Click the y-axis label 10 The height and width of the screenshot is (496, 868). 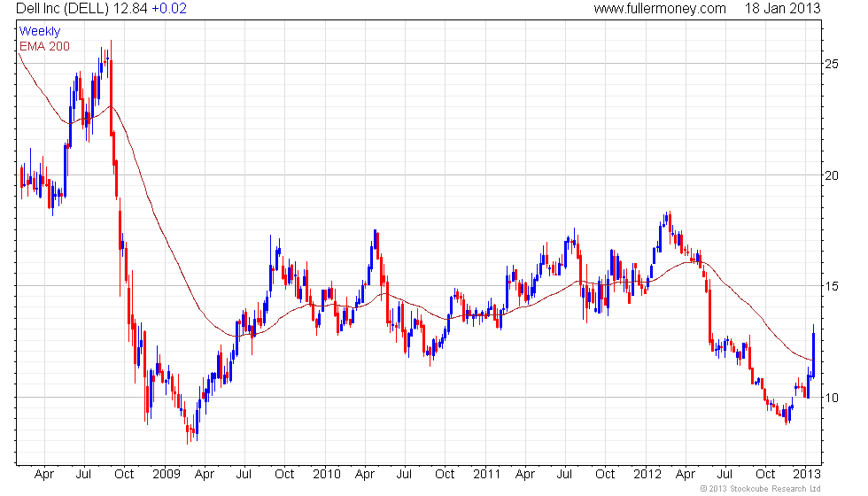pyautogui.click(x=832, y=398)
